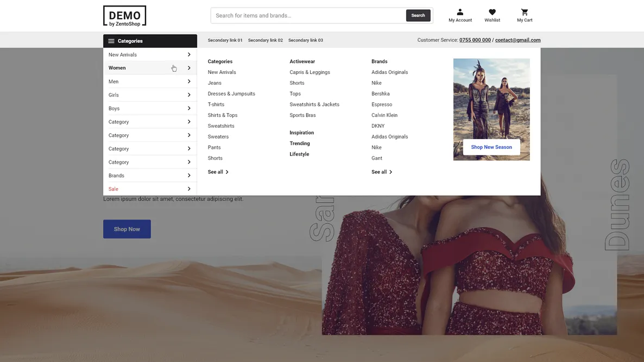Click the Search button
This screenshot has height=362, width=644.
pyautogui.click(x=418, y=16)
